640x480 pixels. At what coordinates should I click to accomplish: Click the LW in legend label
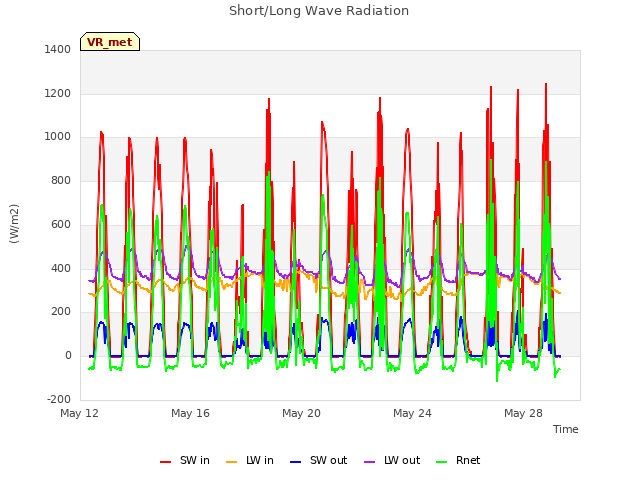click(x=260, y=460)
